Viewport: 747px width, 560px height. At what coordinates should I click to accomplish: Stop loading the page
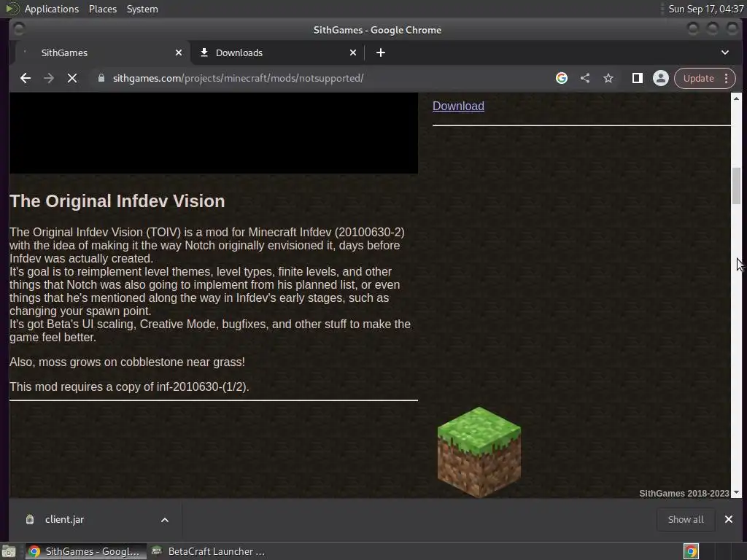pos(72,78)
